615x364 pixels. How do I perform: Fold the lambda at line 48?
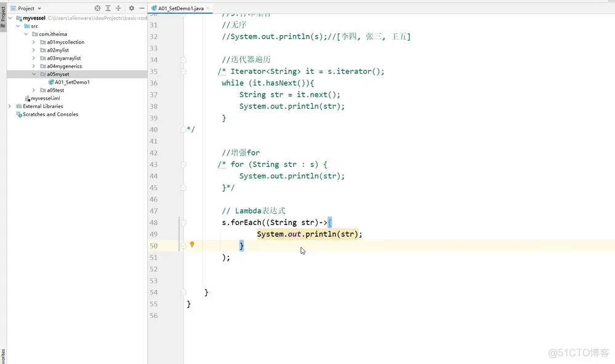click(183, 223)
